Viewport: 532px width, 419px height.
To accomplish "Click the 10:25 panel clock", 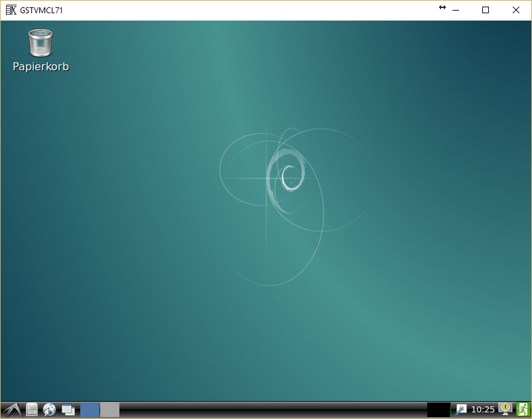I will pyautogui.click(x=483, y=410).
